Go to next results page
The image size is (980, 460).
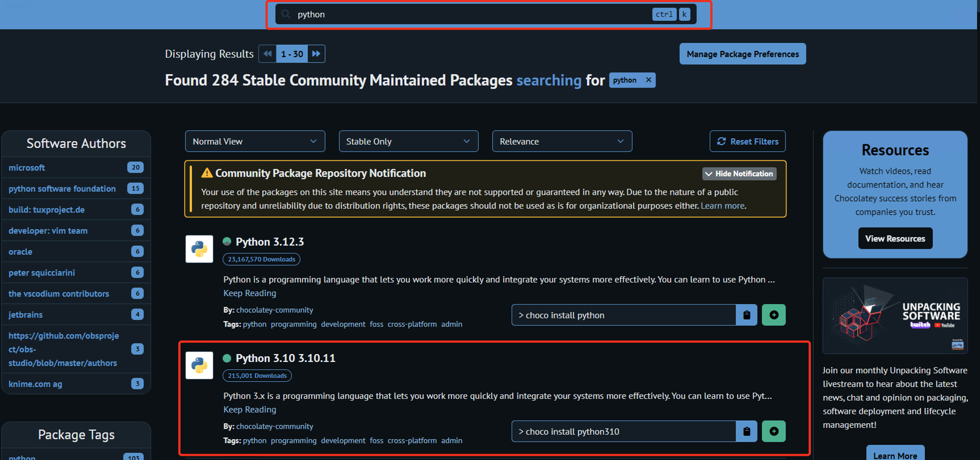[316, 54]
